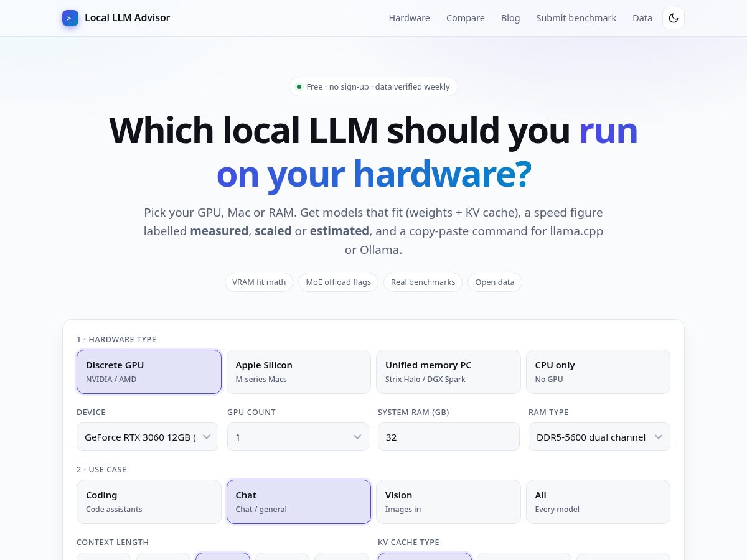Open the RAM Type dropdown

click(599, 437)
